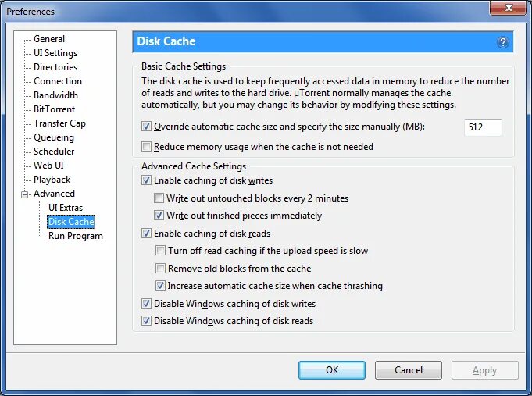Enable reduce memory usage when cache not needed

coord(146,147)
